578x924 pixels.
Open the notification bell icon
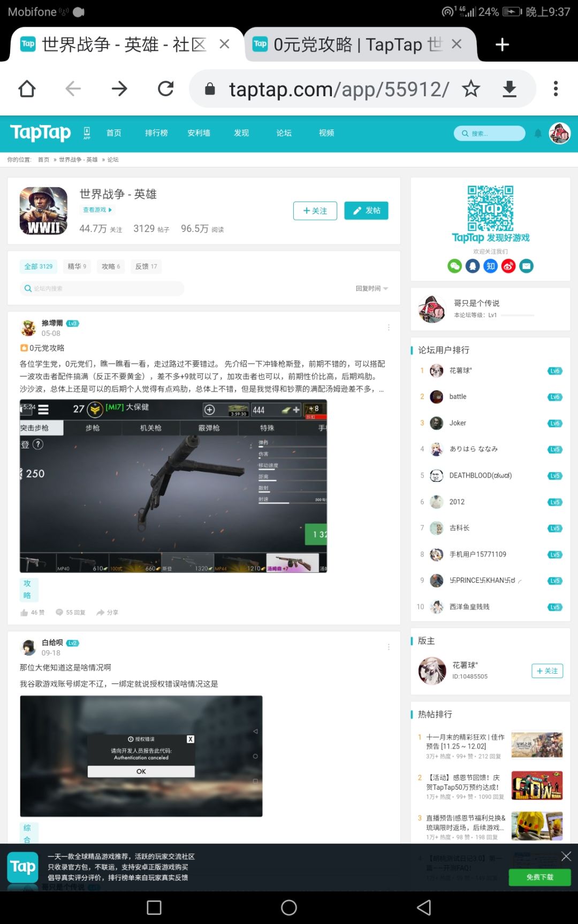tap(538, 134)
